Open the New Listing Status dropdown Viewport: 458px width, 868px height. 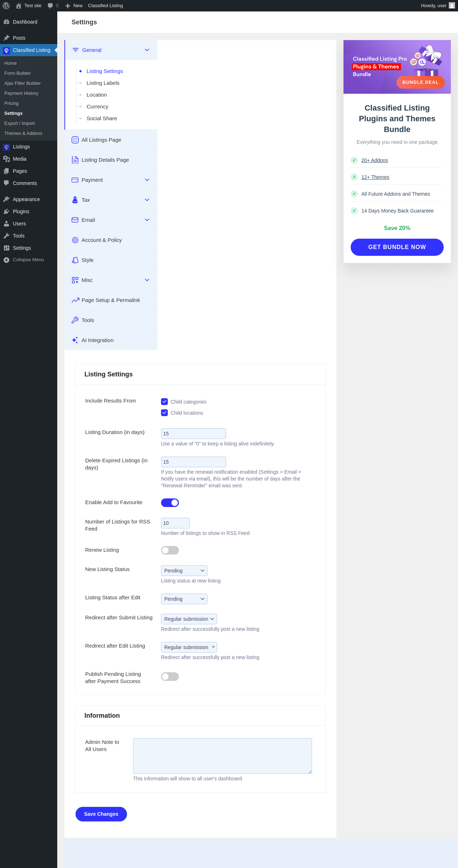[x=184, y=571]
